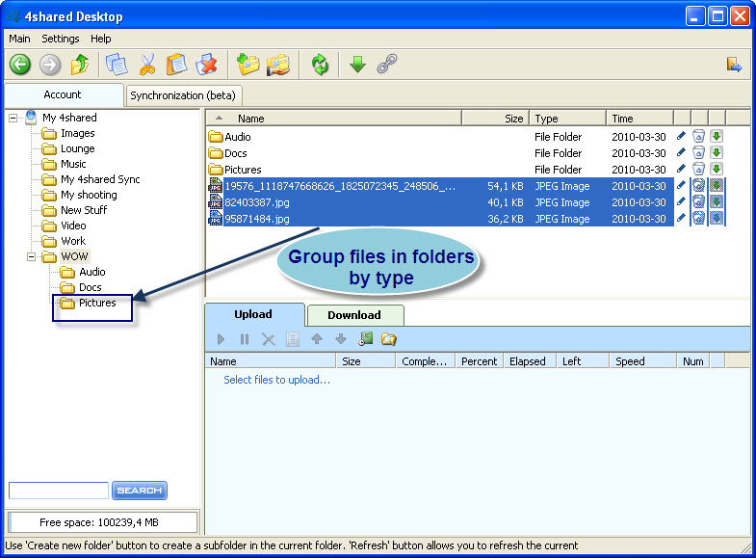Viewport: 756px width, 558px height.
Task: Switch to Synchronization (beta) tab
Action: click(x=183, y=95)
